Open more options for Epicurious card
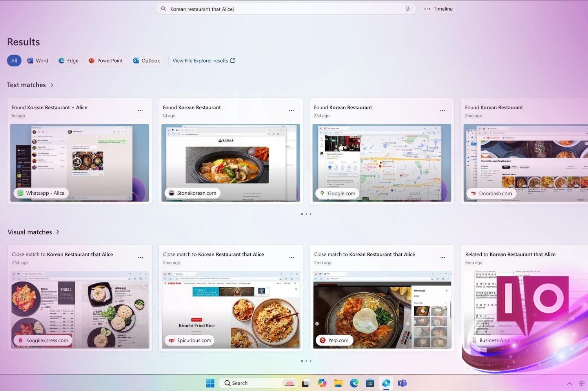Image resolution: width=588 pixels, height=391 pixels. (x=291, y=258)
